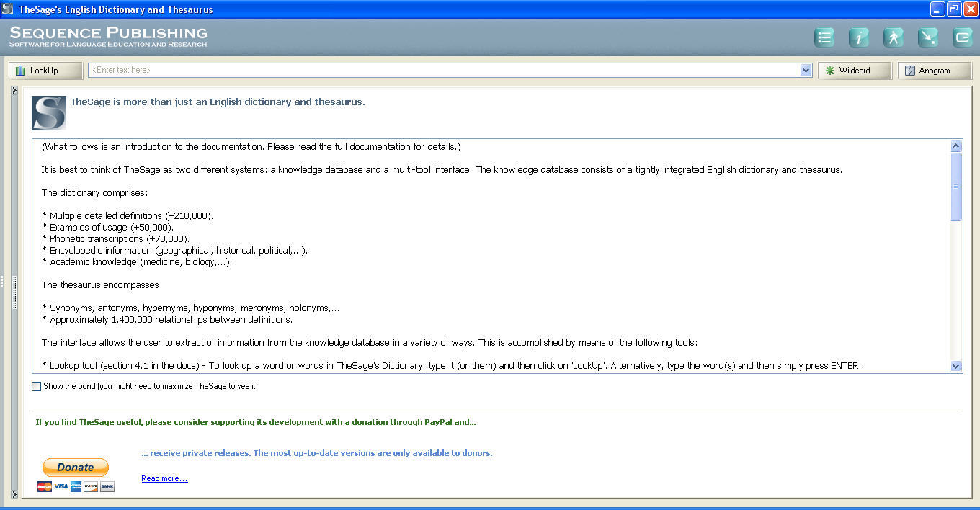The image size is (980, 510).
Task: Click line 'Approximately 1,400,000 relationships between definitions'
Action: point(167,319)
